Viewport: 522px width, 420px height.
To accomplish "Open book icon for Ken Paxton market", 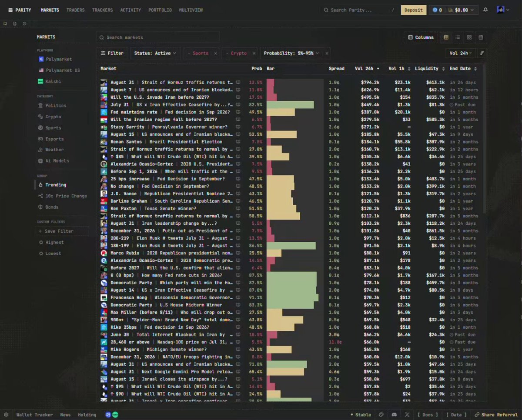I will point(238,209).
